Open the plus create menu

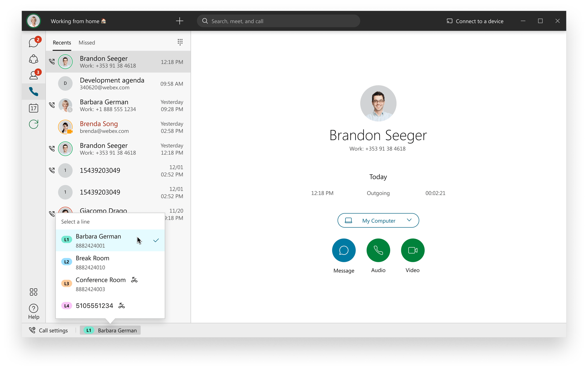179,21
